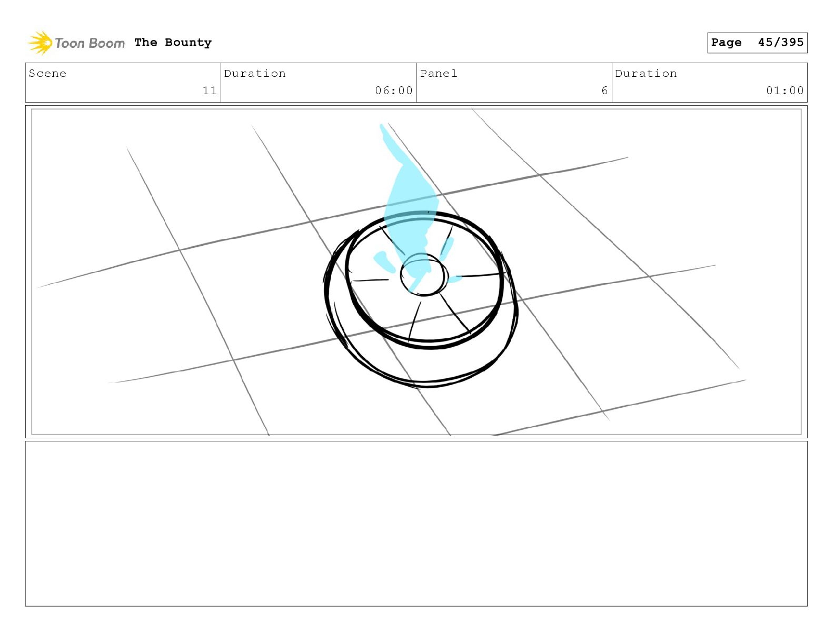Click the Panel label
834x644 pixels.
[439, 74]
